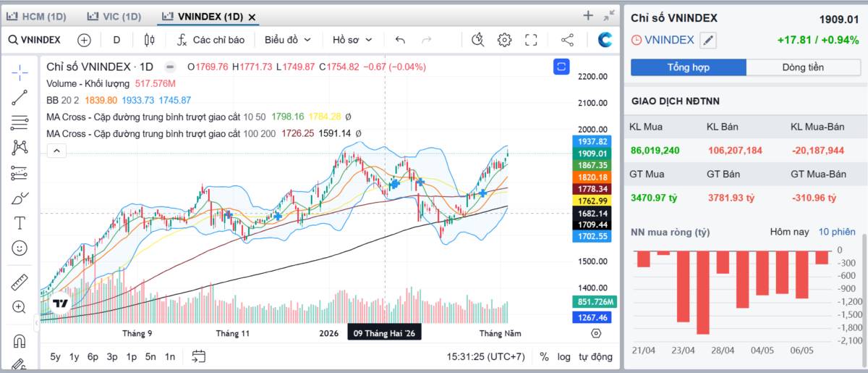Click the TradingView logo on chart

point(61,303)
